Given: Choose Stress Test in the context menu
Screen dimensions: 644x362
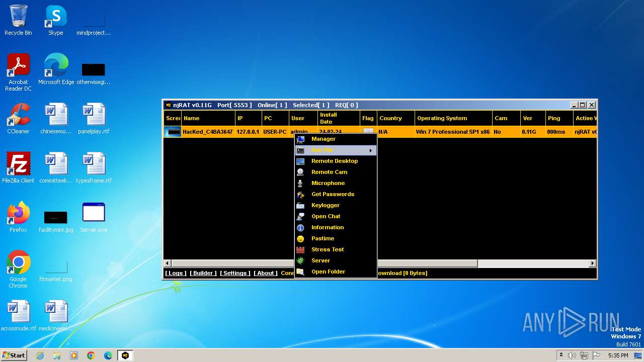Looking at the screenshot, I should coord(336,249).
